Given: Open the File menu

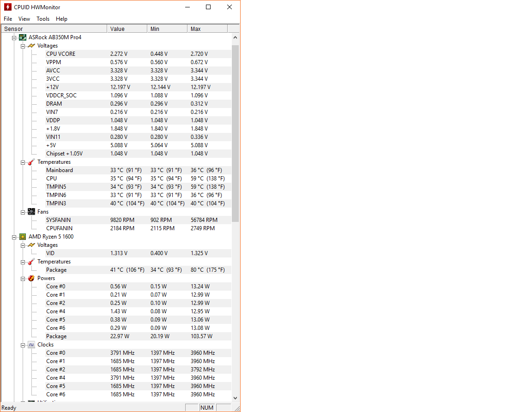Looking at the screenshot, I should pos(8,19).
